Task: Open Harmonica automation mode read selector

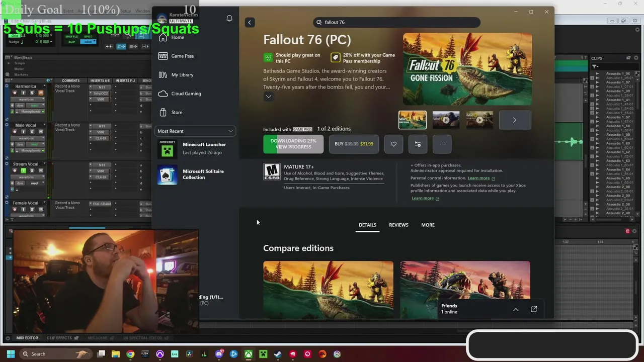Action: [x=35, y=106]
